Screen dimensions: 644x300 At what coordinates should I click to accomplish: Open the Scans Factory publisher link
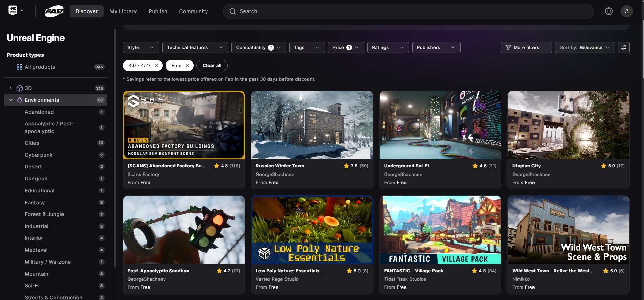coord(143,175)
